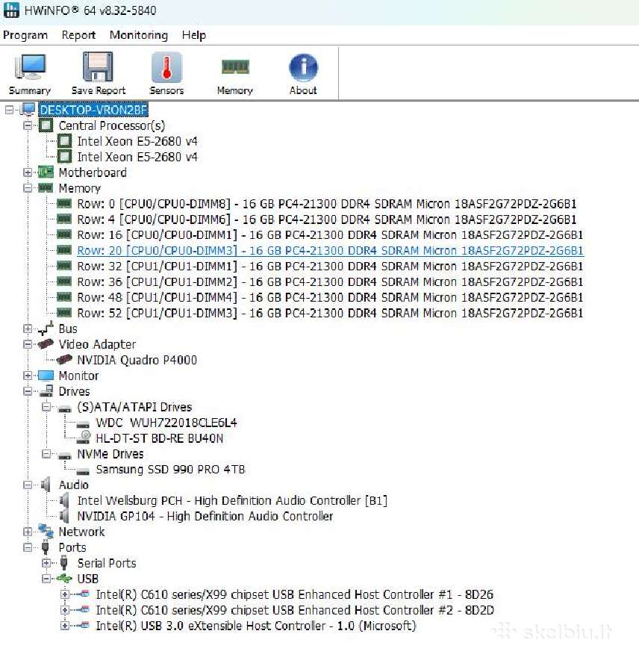Collapse the Drives node
Viewport: 639px width, 672px height.
click(x=28, y=391)
